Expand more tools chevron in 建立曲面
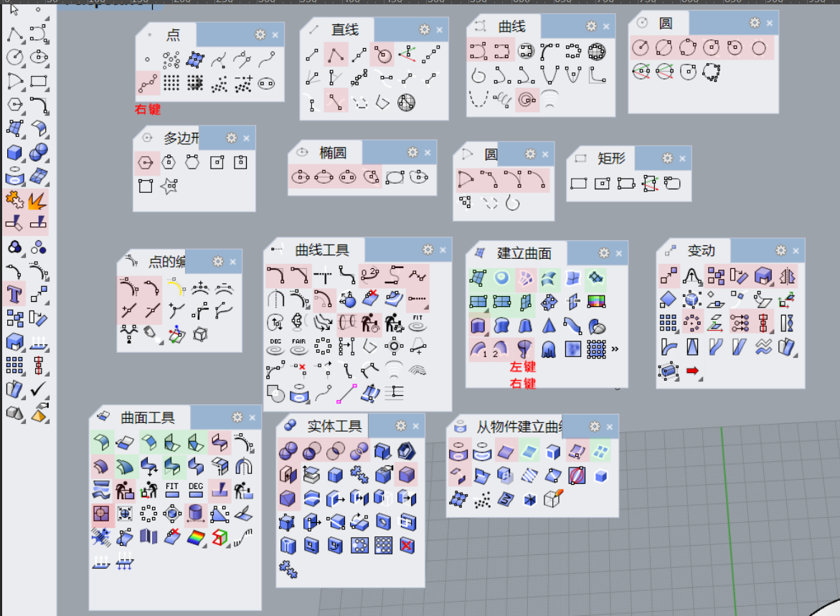Screen dimensions: 840x616 coord(615,349)
